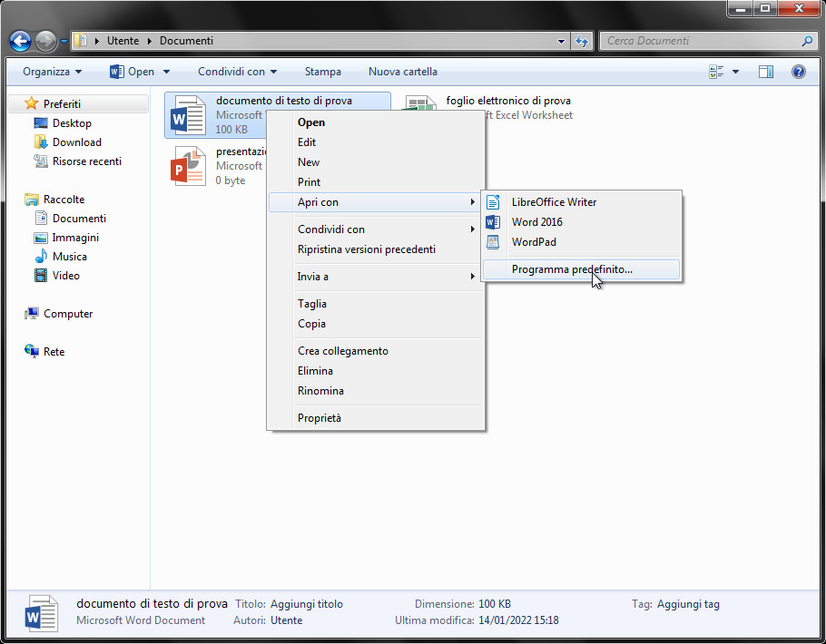826x644 pixels.
Task: Click the refresh icon beside address bar
Action: tap(583, 41)
